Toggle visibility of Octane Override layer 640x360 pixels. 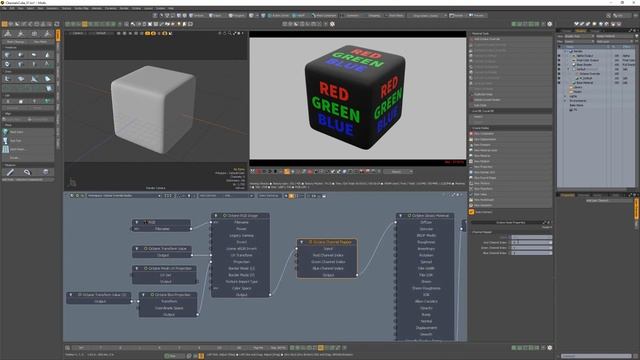click(559, 73)
